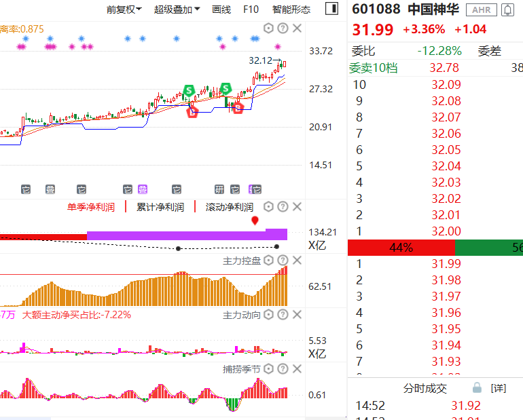Screen dimensions: 523x420
Task: Open the 前复权 price adjustment dropdown
Action: pyautogui.click(x=124, y=9)
